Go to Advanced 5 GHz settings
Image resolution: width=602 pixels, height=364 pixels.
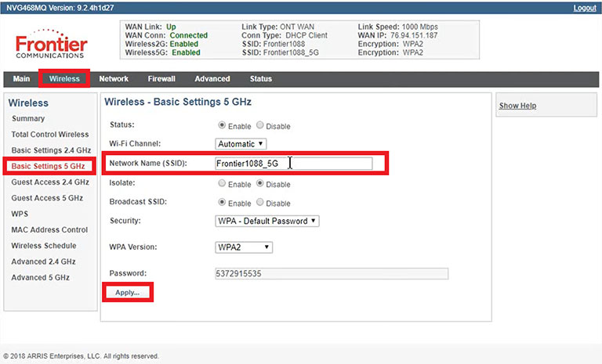tap(40, 277)
